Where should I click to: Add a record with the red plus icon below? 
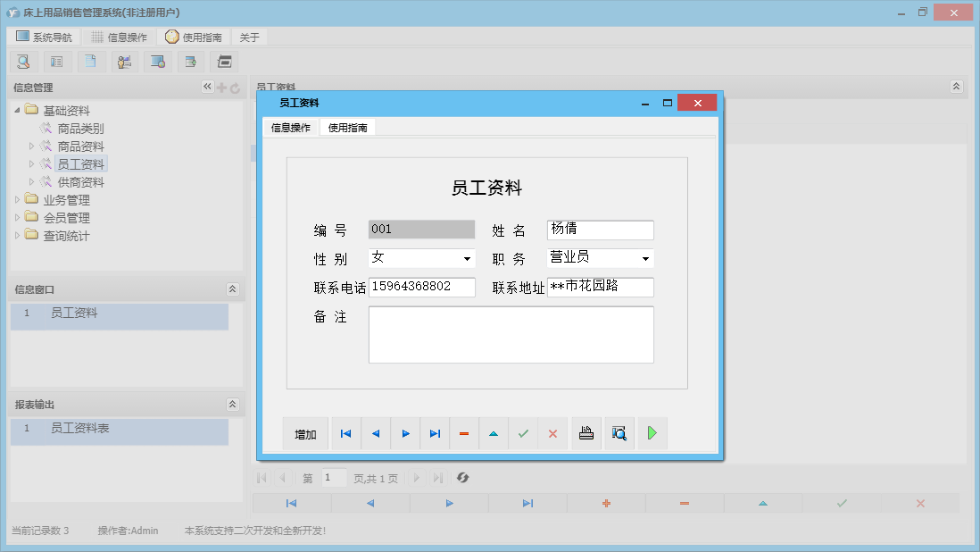click(x=605, y=503)
